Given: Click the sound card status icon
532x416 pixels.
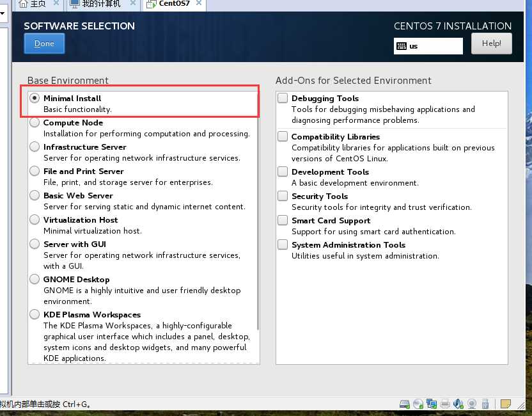Looking at the screenshot, I should tap(458, 404).
